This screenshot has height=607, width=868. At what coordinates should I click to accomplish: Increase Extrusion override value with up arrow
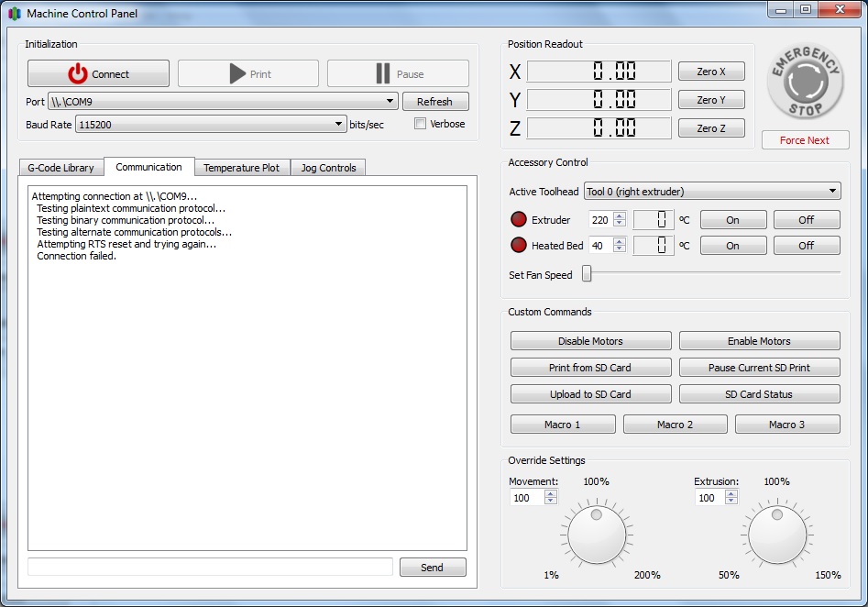(731, 493)
